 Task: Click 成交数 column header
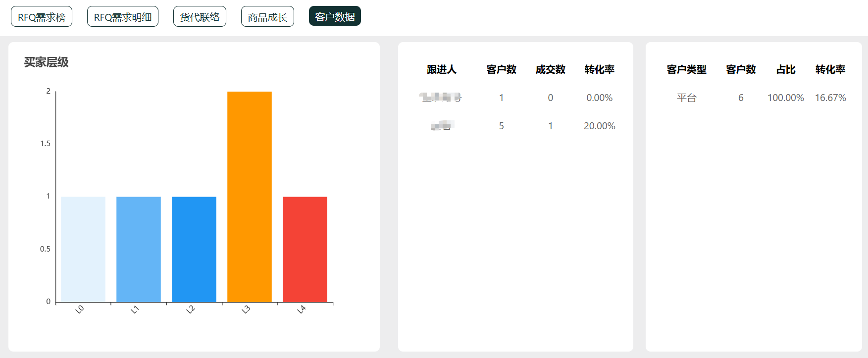550,70
